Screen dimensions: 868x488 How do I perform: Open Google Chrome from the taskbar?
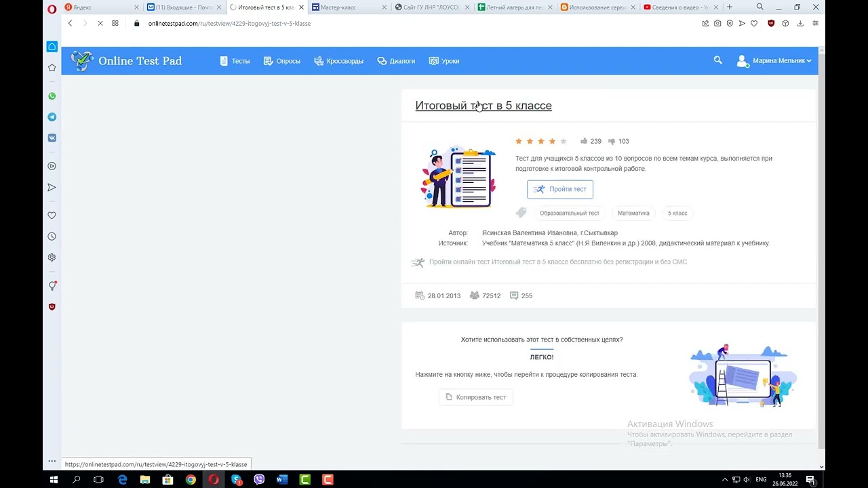191,479
